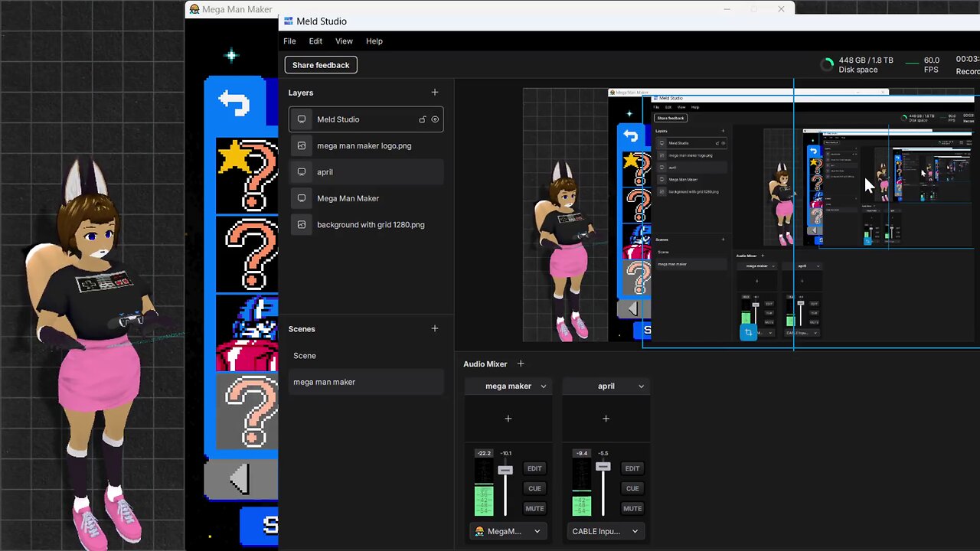Open the File menu
980x551 pixels.
tap(289, 41)
